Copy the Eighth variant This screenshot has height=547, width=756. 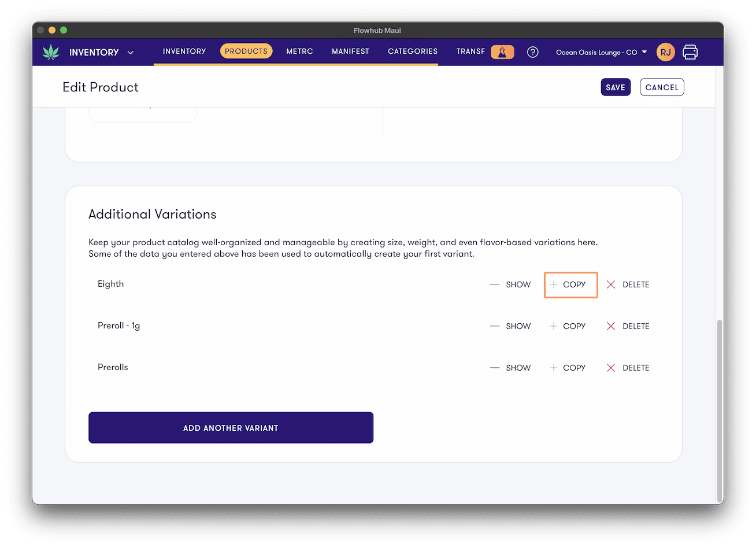pos(570,284)
